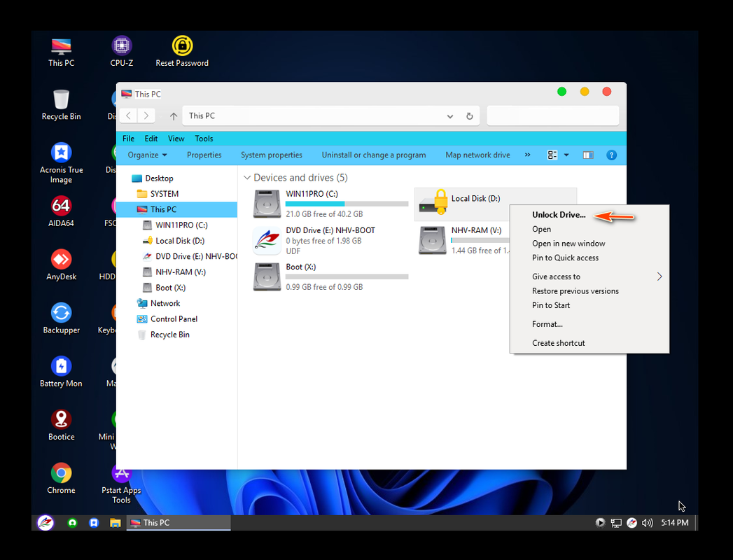Select the WIN11PRO (C:) drive icon
Screen dimensions: 733x560
pyautogui.click(x=267, y=203)
